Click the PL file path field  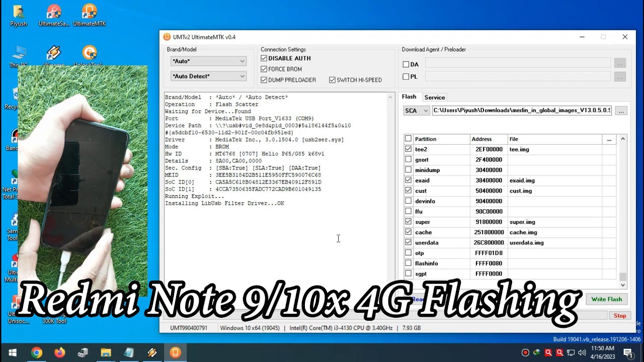(x=518, y=76)
